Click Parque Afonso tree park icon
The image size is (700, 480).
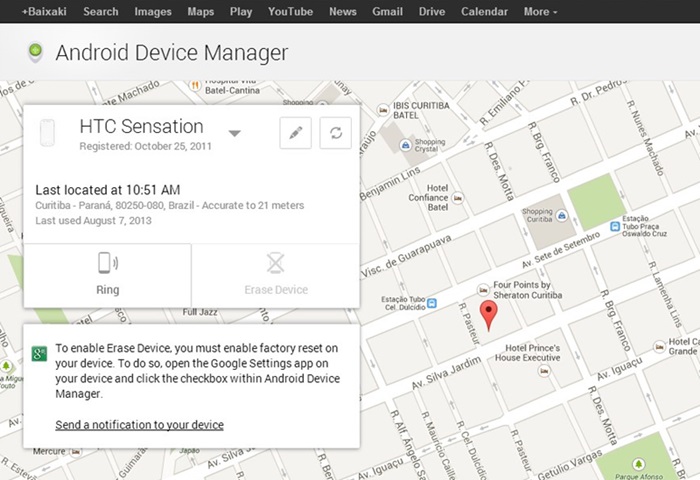click(x=639, y=464)
